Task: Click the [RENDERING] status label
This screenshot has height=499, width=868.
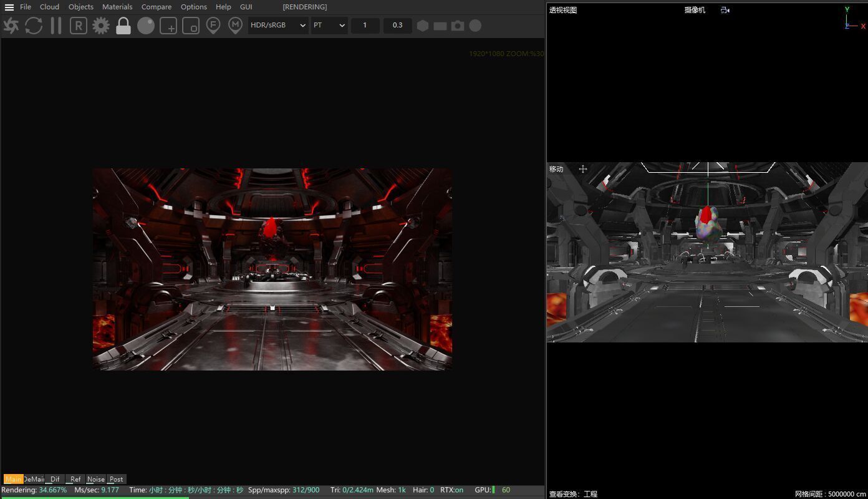Action: (305, 7)
